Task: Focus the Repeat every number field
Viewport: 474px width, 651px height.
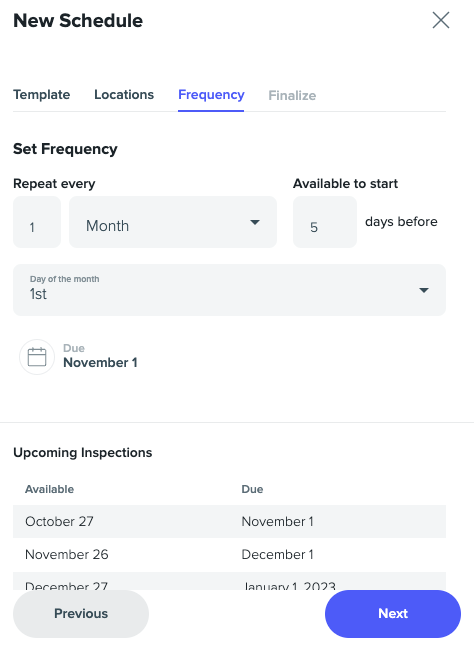Action: click(37, 222)
